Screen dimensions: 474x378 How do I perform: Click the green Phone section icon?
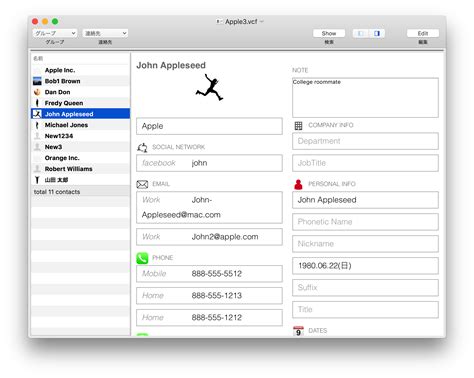tap(142, 258)
